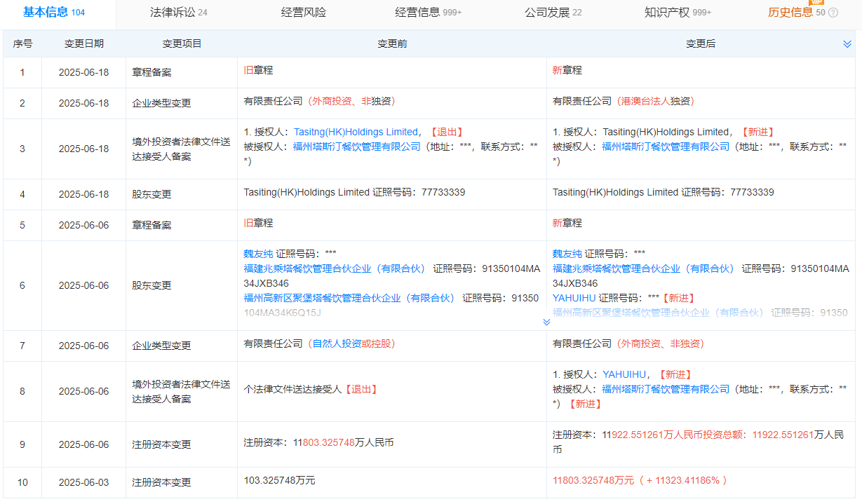Click the 变更前 column header
Image resolution: width=862 pixels, height=504 pixels.
click(x=392, y=43)
